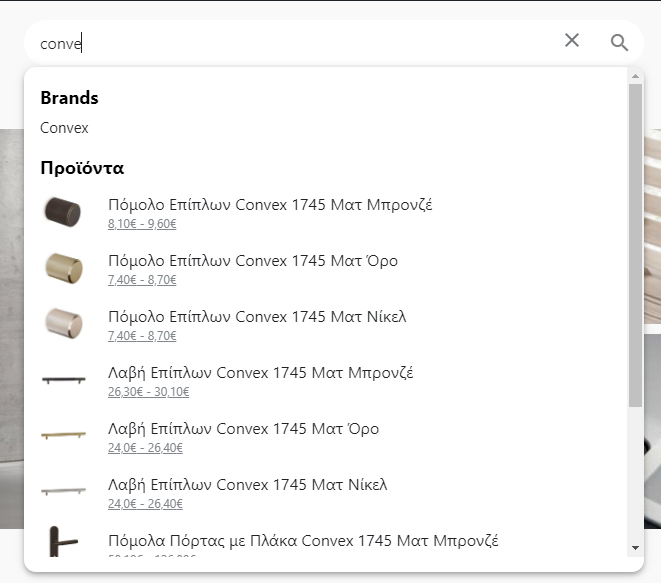Click inside the search box containing 'conve'
Image resolution: width=661 pixels, height=583 pixels.
(x=295, y=43)
